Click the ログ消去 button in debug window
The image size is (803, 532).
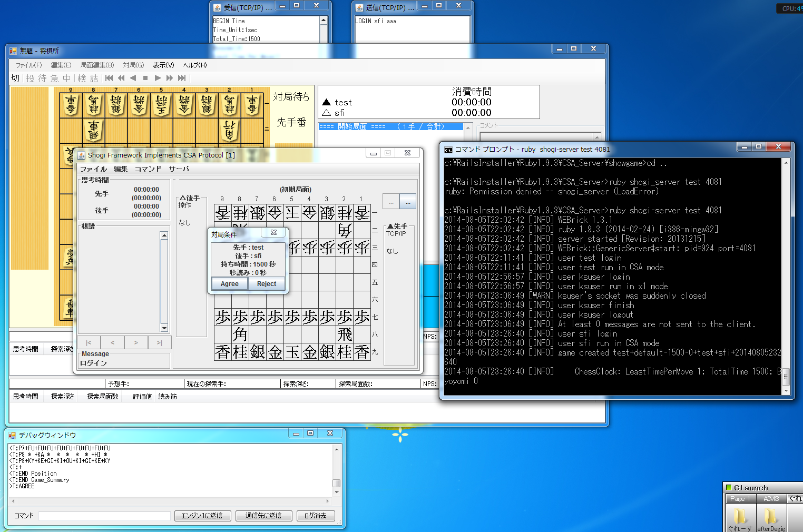316,516
